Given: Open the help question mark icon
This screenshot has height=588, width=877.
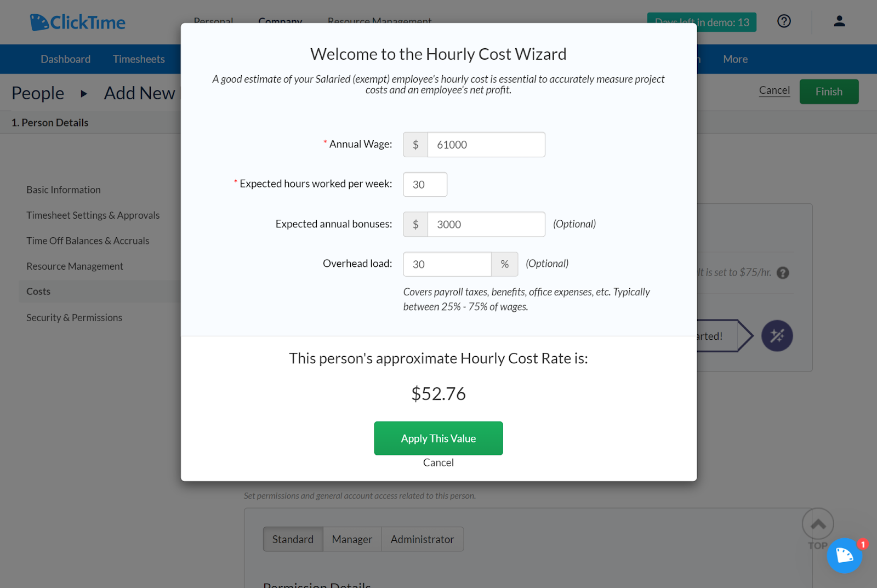Looking at the screenshot, I should [x=784, y=21].
